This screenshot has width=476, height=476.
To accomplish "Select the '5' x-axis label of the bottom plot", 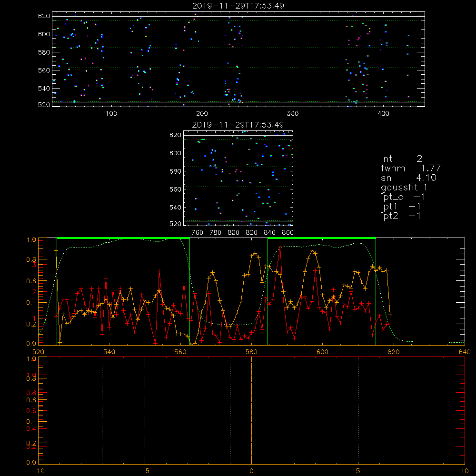I will click(358, 471).
